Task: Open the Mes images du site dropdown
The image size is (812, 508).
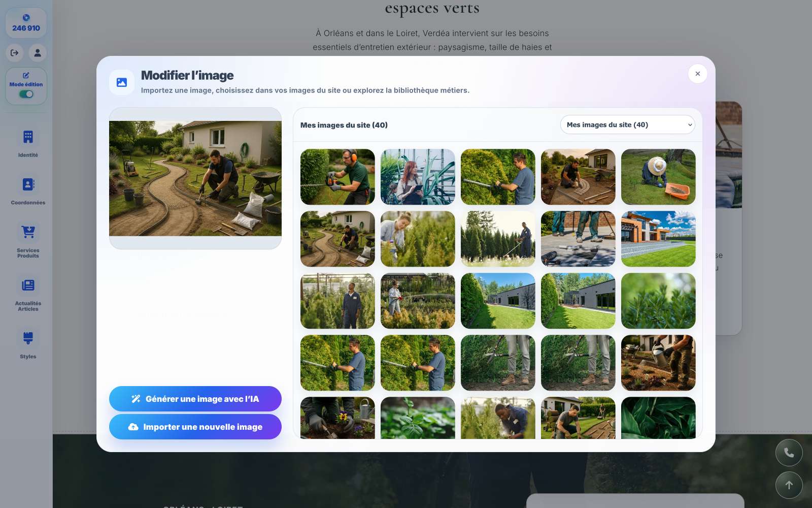Action: (x=628, y=125)
